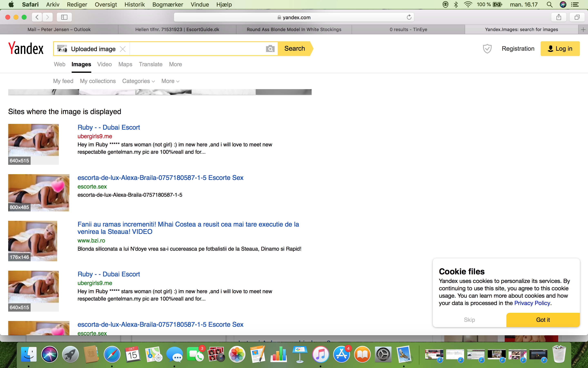Select the Maps tab

(125, 64)
